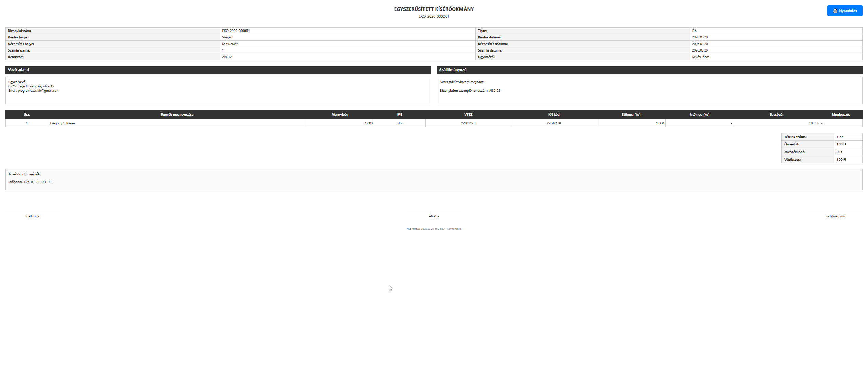Viewport: 868px width, 366px height.
Task: Click the EKO-2026-000001 subtitle under the title
Action: point(434,16)
